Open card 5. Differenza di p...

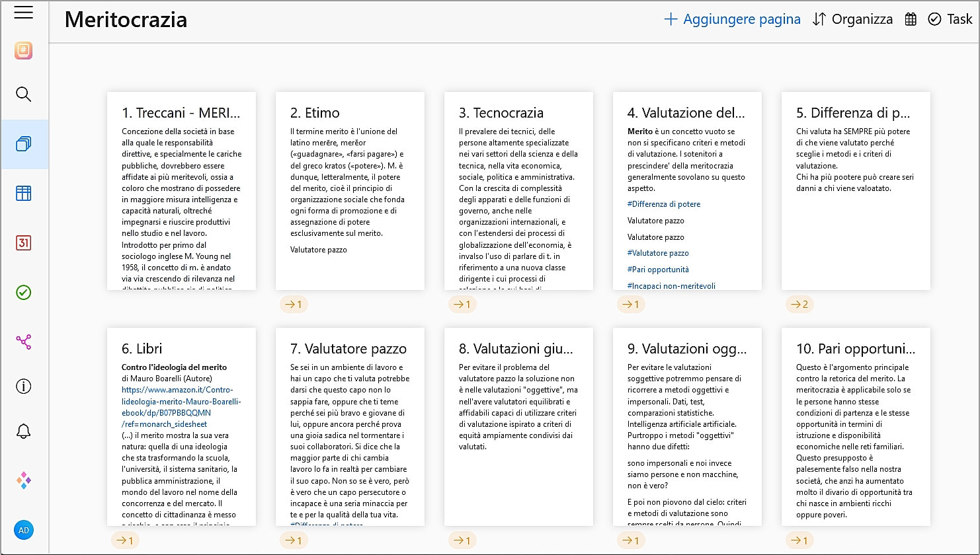click(856, 191)
